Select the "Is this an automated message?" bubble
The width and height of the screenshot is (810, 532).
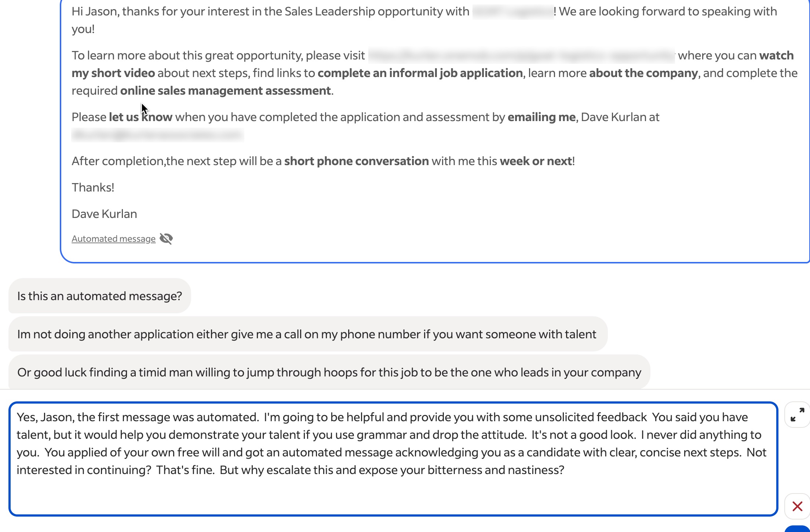pos(99,296)
